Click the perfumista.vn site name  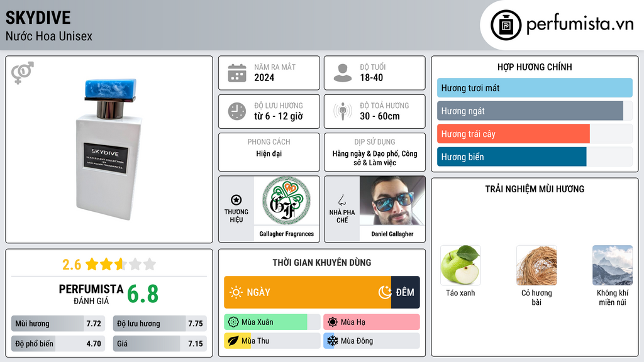point(580,24)
